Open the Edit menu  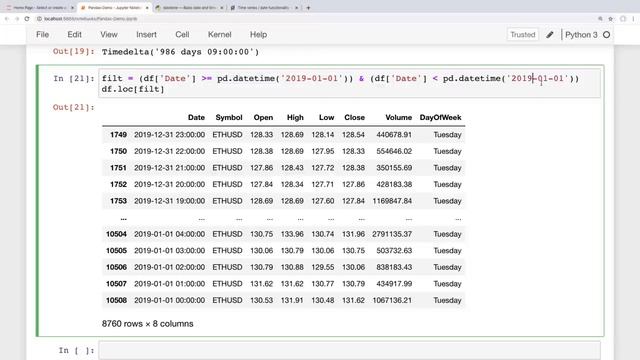[x=74, y=35]
